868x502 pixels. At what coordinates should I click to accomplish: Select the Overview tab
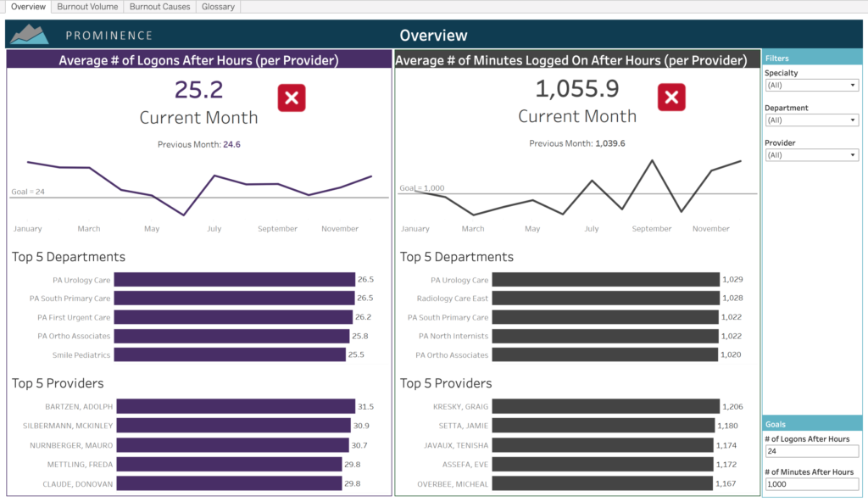click(x=27, y=7)
